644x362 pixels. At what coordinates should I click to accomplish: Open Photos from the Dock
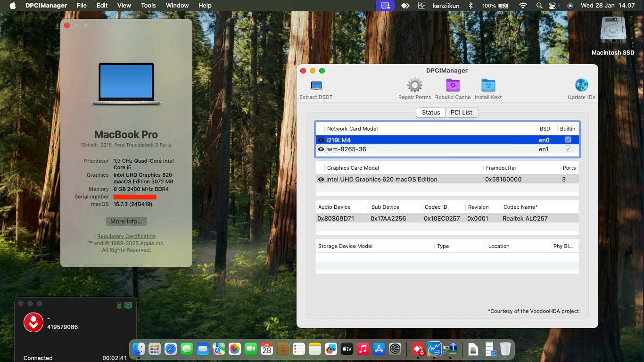235,349
